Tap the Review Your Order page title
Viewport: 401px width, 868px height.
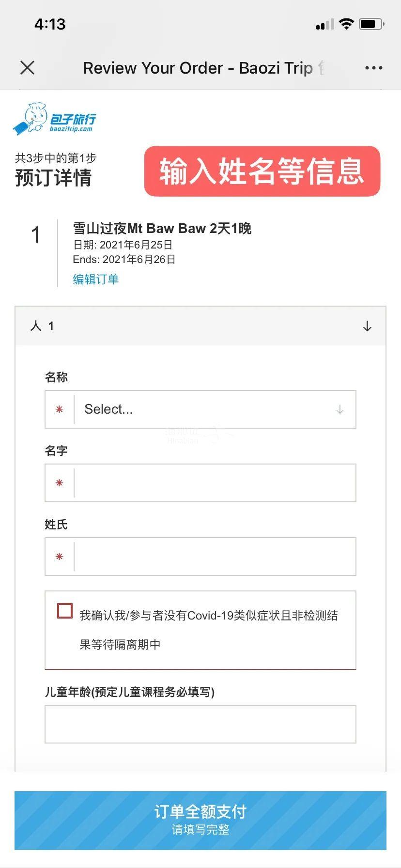tap(199, 68)
